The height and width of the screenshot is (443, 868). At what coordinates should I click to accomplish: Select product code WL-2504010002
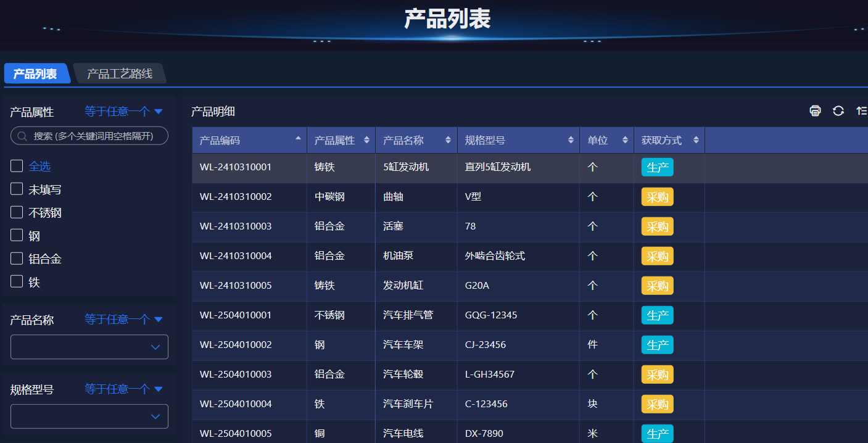[236, 345]
